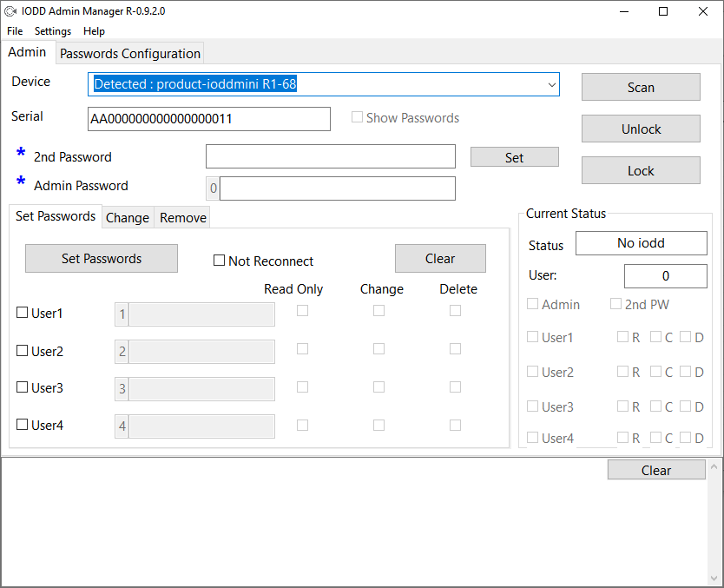Maximize the IODD Admin Manager window

[x=663, y=11]
